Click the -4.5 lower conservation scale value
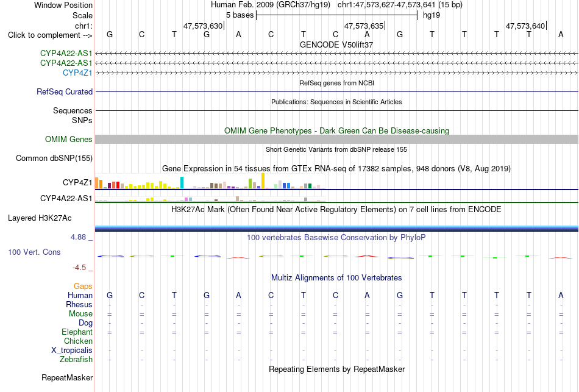Viewport: 579px width, 392px height. (79, 267)
